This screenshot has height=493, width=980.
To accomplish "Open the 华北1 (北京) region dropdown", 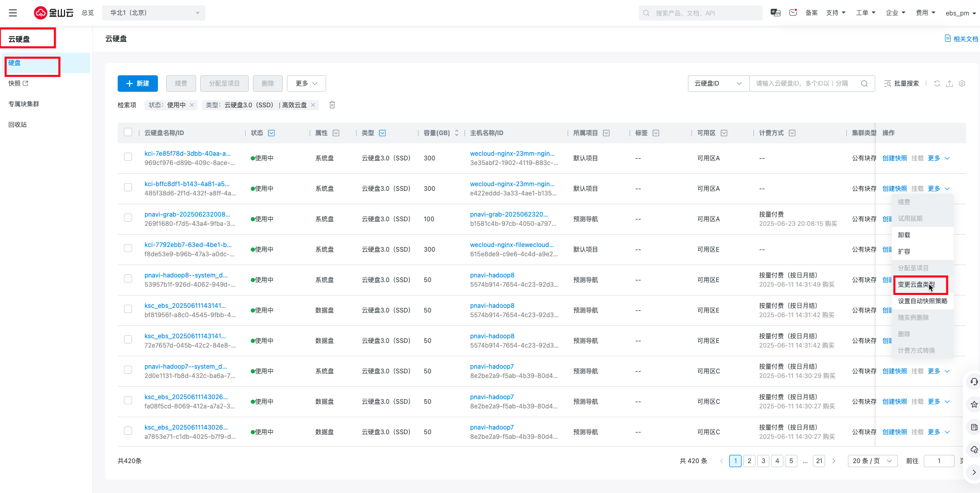I will (154, 13).
